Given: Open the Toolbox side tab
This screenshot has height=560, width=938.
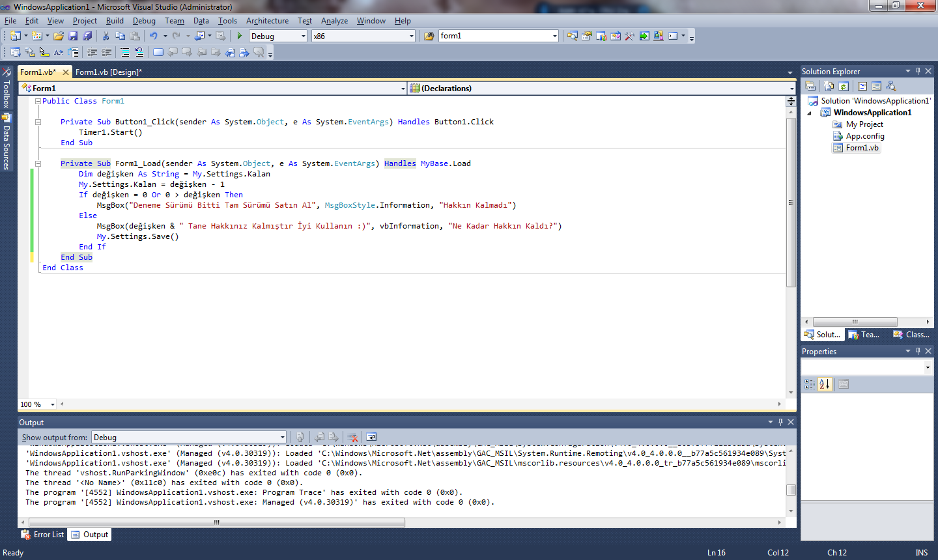Looking at the screenshot, I should pyautogui.click(x=7, y=89).
